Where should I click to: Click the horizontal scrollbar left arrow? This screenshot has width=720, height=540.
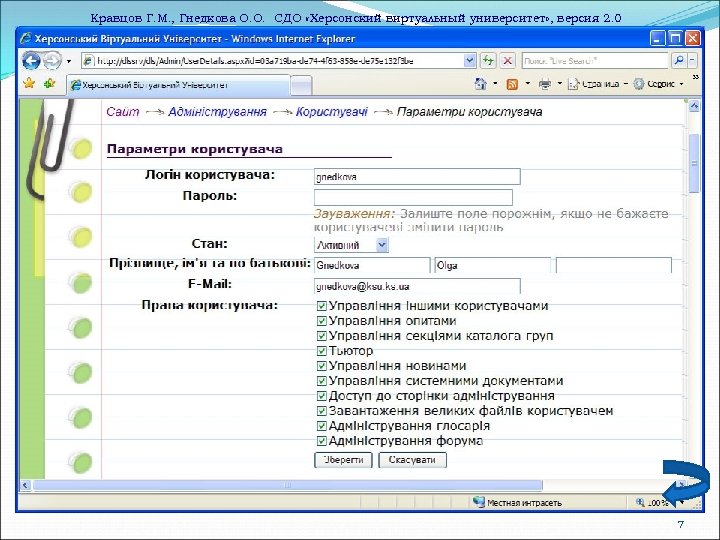25,485
